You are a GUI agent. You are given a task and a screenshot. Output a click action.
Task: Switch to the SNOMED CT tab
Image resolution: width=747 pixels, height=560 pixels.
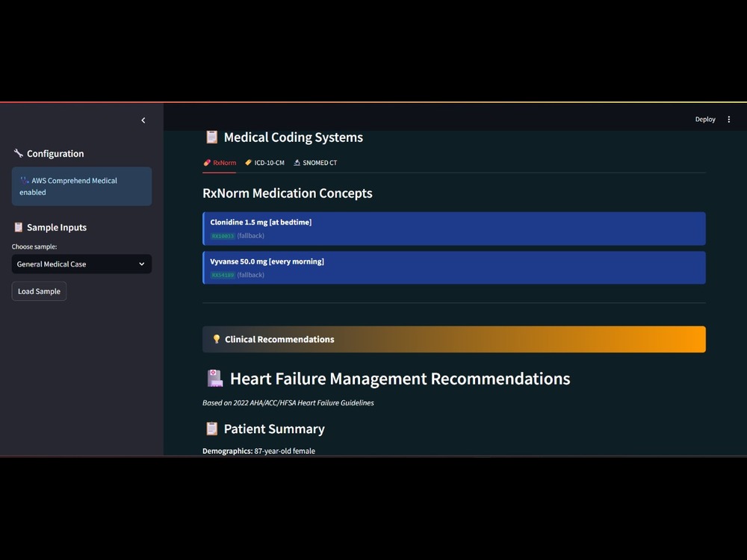(315, 163)
